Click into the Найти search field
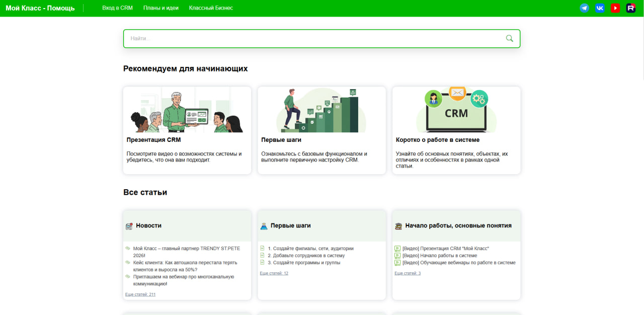 314,38
